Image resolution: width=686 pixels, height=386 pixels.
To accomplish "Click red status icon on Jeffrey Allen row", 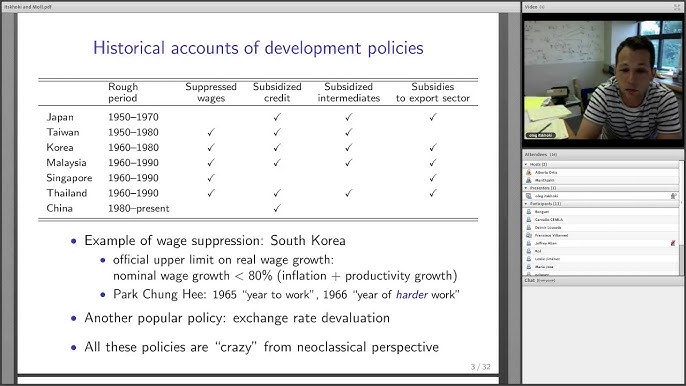I will [x=673, y=243].
